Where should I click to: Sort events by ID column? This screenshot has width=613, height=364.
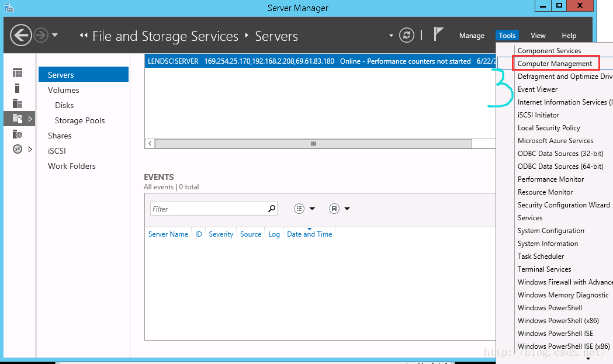(x=199, y=234)
